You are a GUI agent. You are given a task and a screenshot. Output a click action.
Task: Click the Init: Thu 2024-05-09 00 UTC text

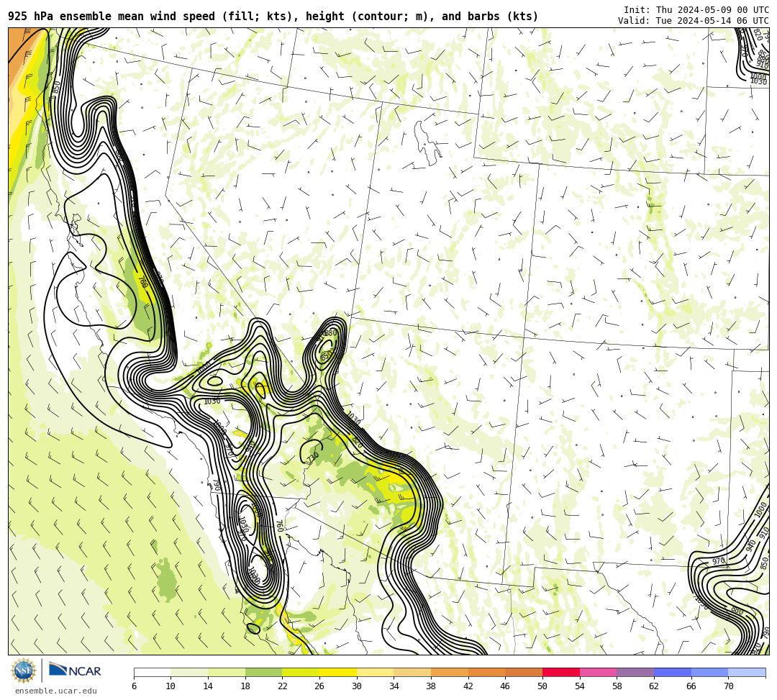(x=696, y=10)
